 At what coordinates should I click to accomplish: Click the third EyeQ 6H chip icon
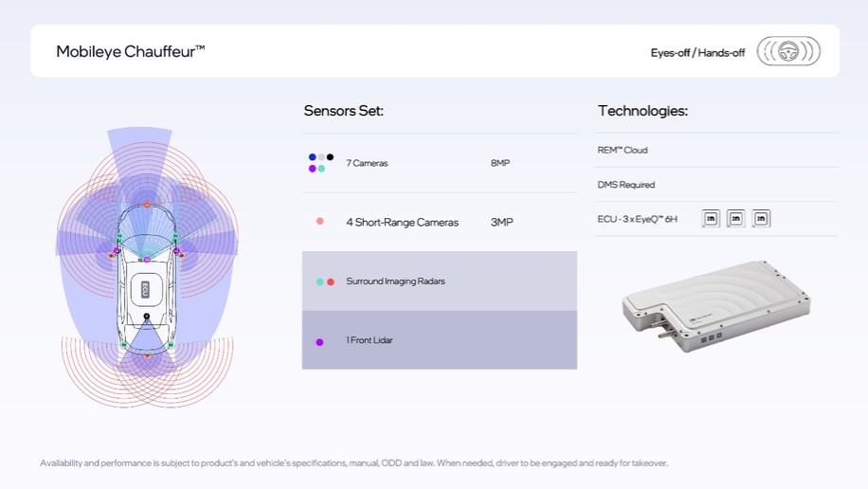[760, 219]
